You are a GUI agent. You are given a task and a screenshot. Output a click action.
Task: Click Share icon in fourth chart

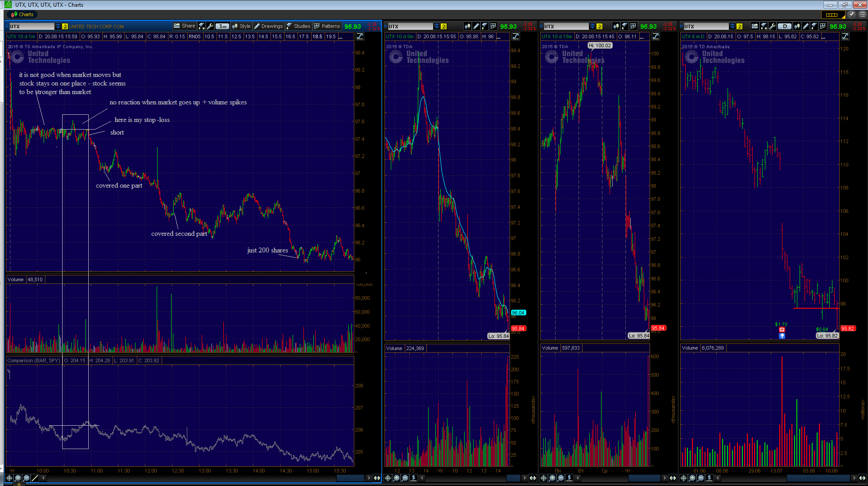coord(755,26)
